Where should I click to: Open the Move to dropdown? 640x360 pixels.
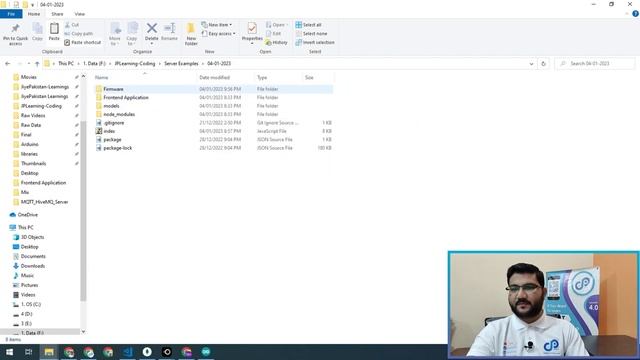click(x=115, y=34)
